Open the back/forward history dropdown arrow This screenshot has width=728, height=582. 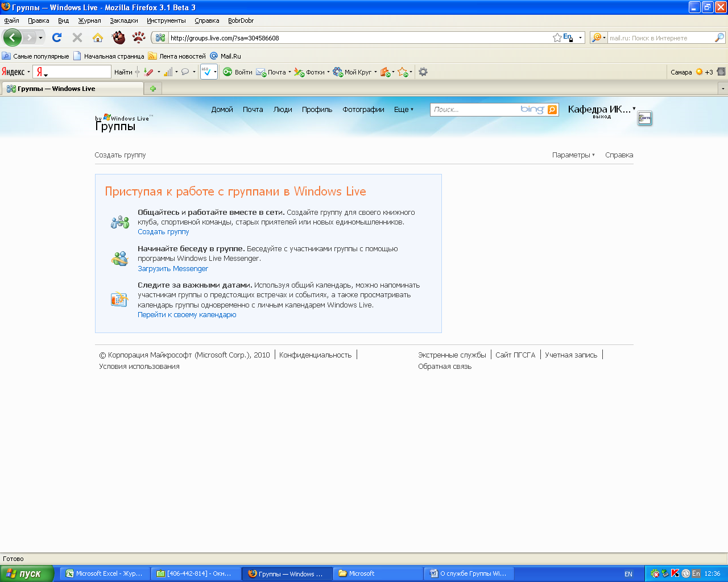click(40, 38)
